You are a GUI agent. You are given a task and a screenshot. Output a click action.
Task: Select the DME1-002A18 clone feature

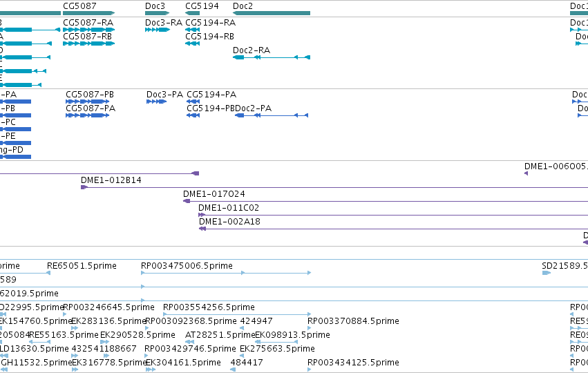393,229
